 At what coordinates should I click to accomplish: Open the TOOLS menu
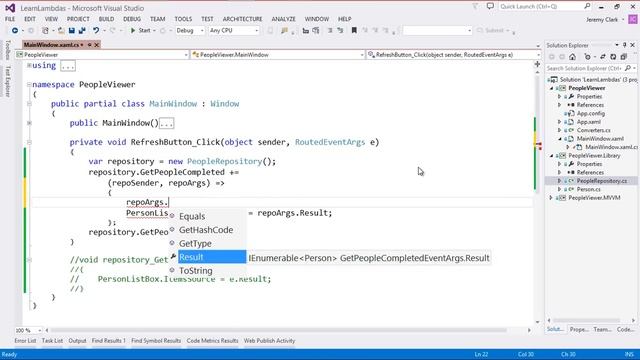183,19
